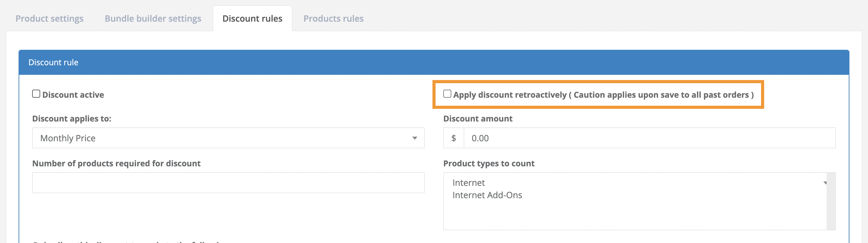The height and width of the screenshot is (243, 868).
Task: Click the Apply discount retroactively label
Action: pyautogui.click(x=602, y=95)
